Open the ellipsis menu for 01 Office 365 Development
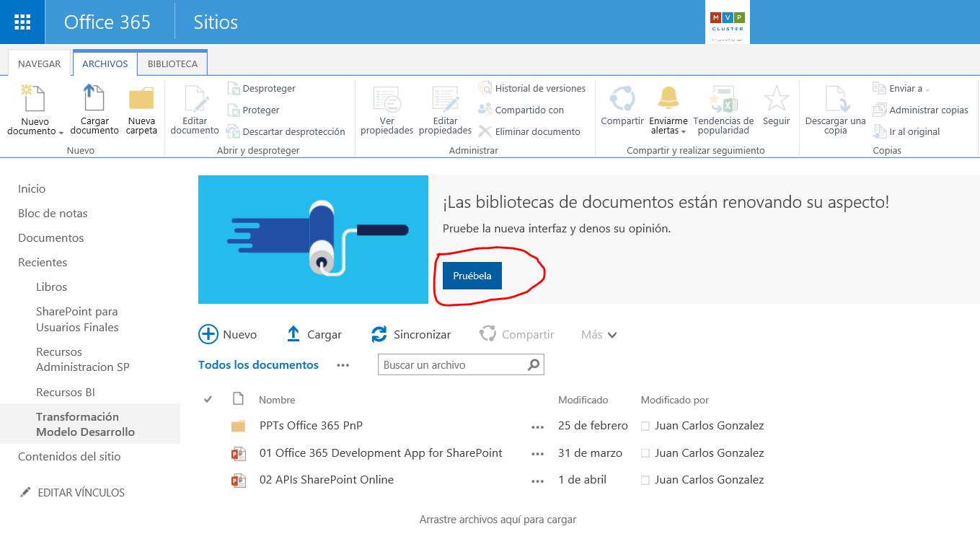 pos(537,453)
